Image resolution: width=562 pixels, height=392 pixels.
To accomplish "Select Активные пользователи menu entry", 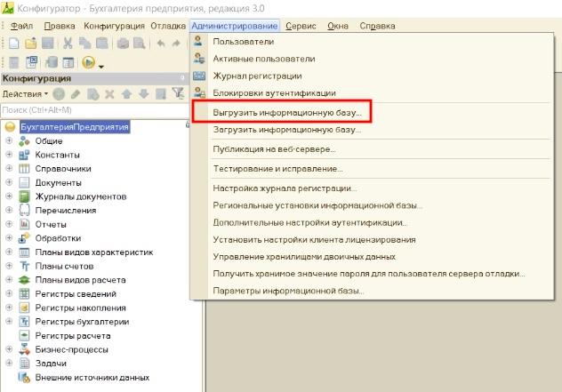I will tap(264, 59).
